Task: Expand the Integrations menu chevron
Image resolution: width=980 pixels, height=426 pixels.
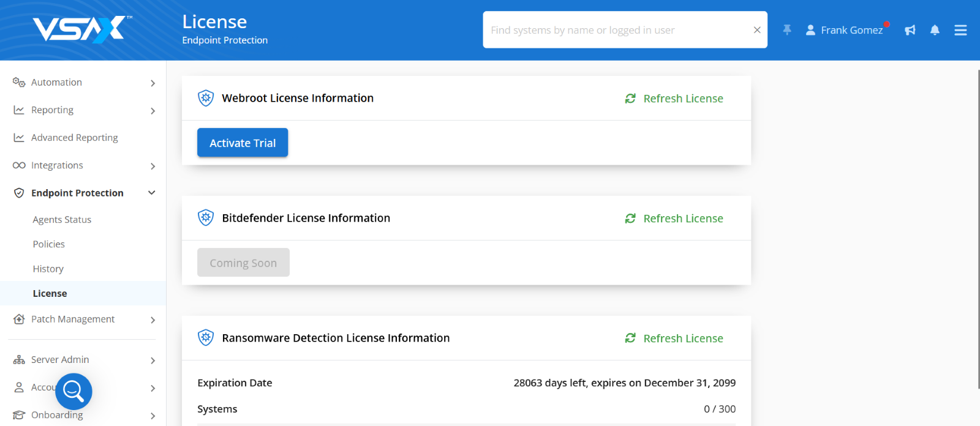Action: (153, 166)
